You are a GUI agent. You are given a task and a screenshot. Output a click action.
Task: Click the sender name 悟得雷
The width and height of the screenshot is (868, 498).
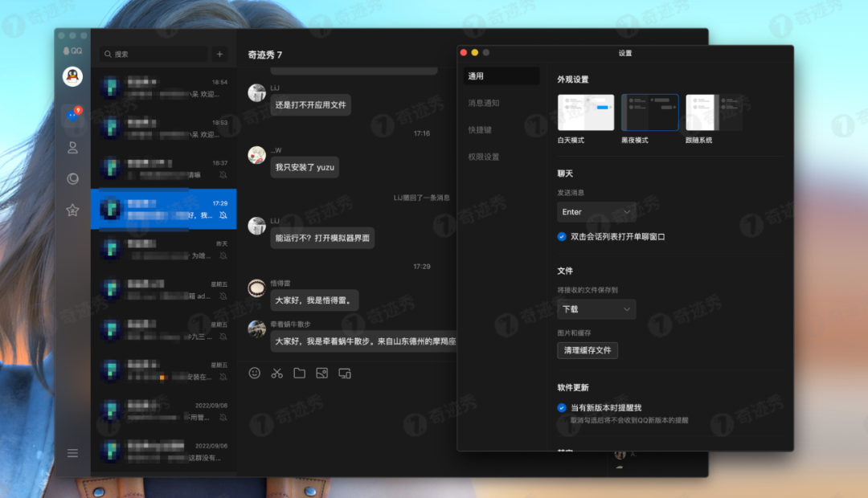[x=280, y=284]
